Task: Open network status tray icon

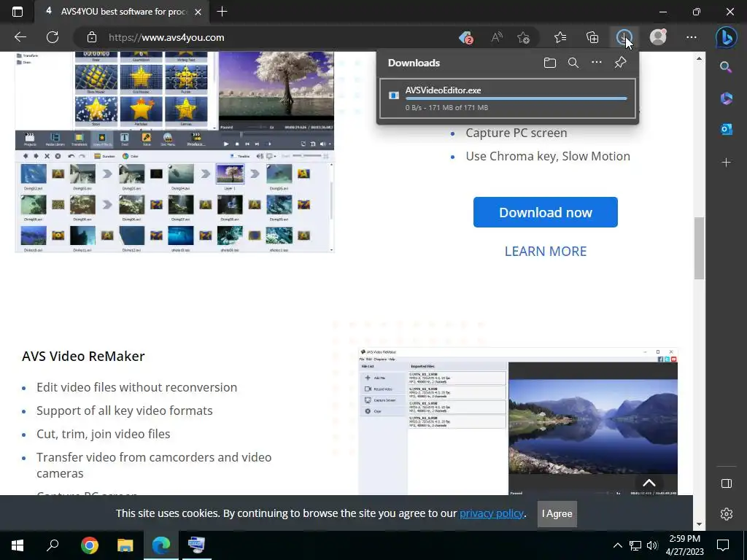Action: (x=635, y=545)
